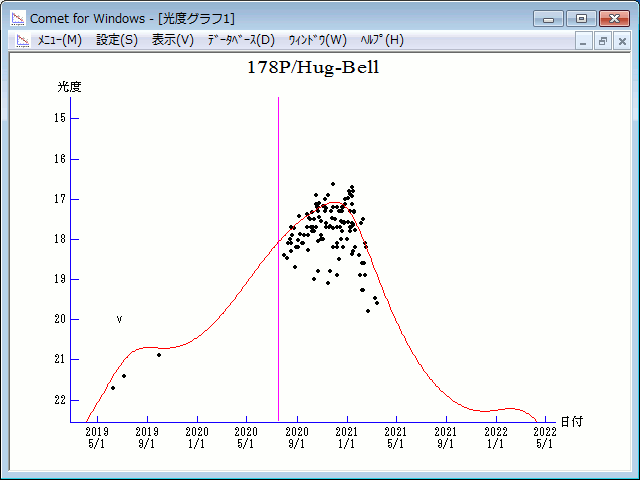The width and height of the screenshot is (640, 480).
Task: Click the 178P/Hug-Bell graph title
Action: [313, 67]
